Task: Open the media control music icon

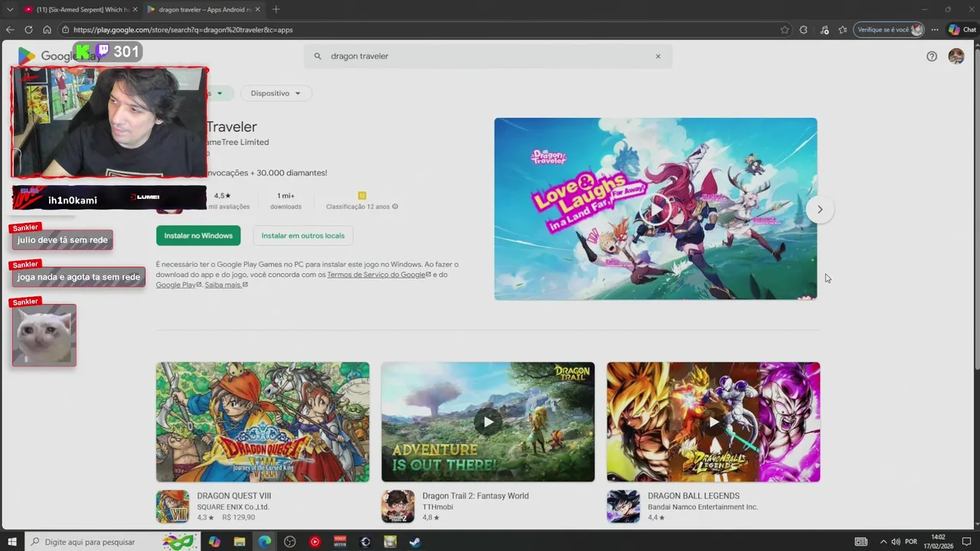Action: point(825,30)
